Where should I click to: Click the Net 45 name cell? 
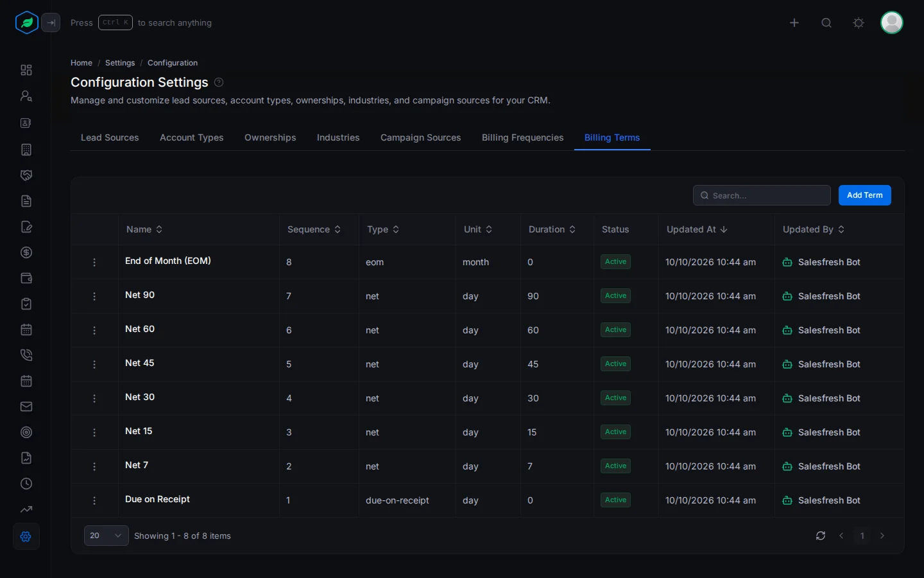click(x=140, y=363)
